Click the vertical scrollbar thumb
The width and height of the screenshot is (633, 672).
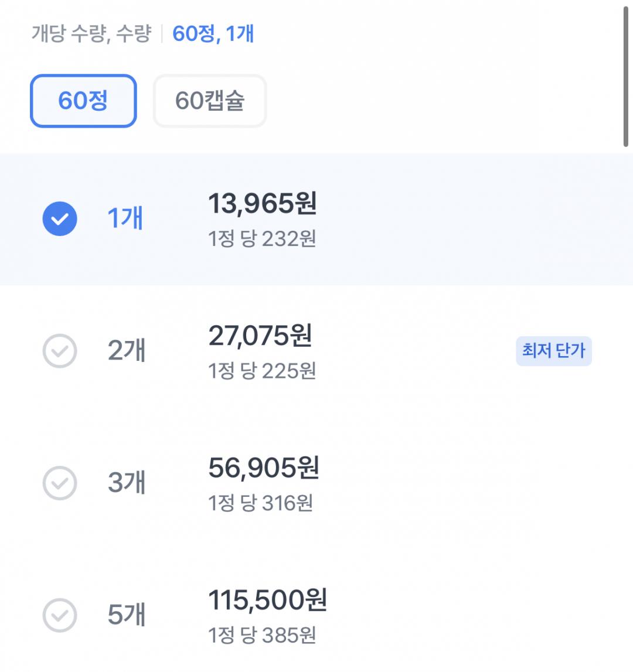click(626, 76)
